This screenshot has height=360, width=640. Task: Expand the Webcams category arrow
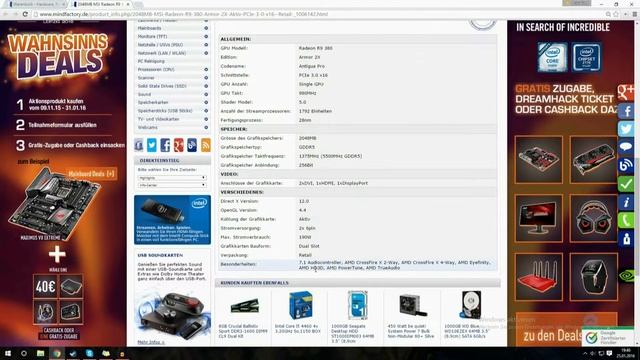click(206, 127)
